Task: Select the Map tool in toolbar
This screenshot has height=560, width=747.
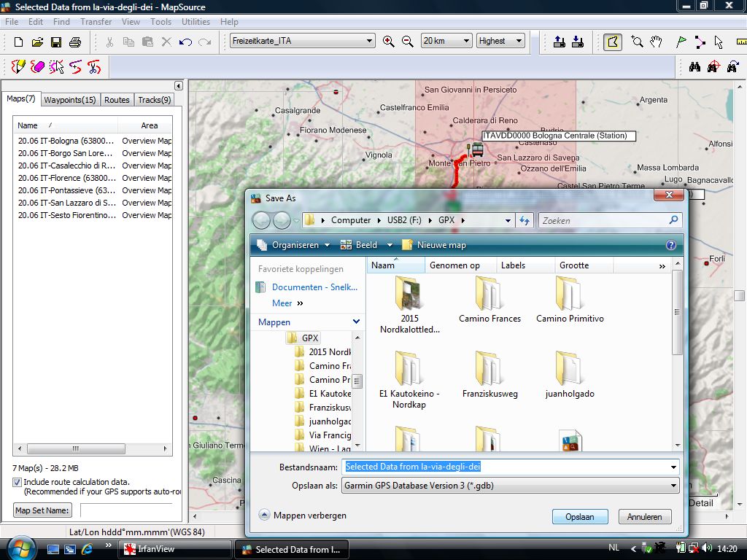Action: click(613, 42)
